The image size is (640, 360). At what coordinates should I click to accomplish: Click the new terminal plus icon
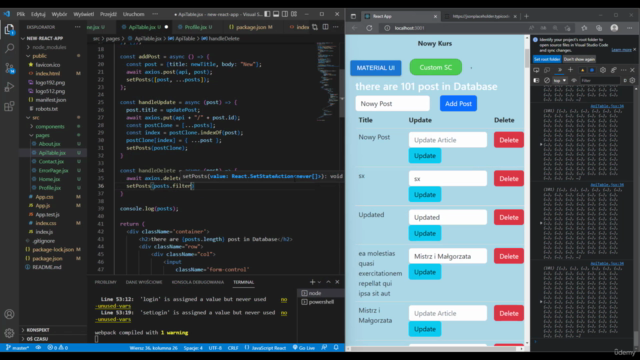(312, 282)
